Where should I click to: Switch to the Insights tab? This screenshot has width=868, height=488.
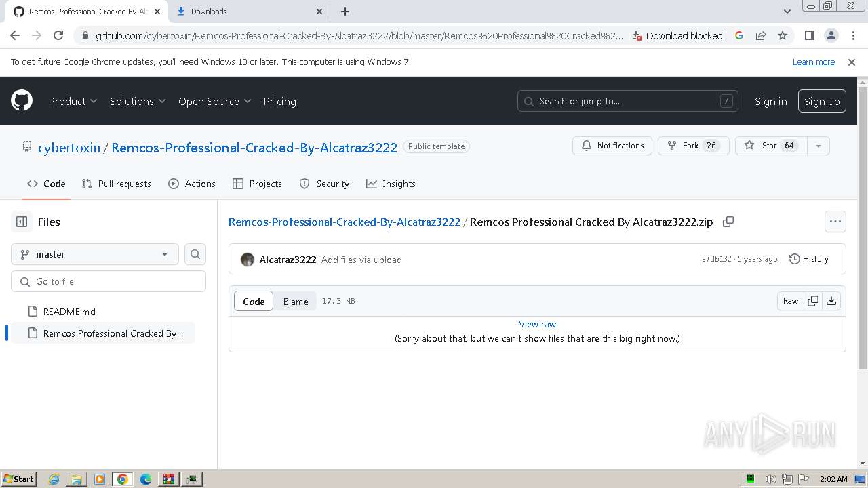391,184
